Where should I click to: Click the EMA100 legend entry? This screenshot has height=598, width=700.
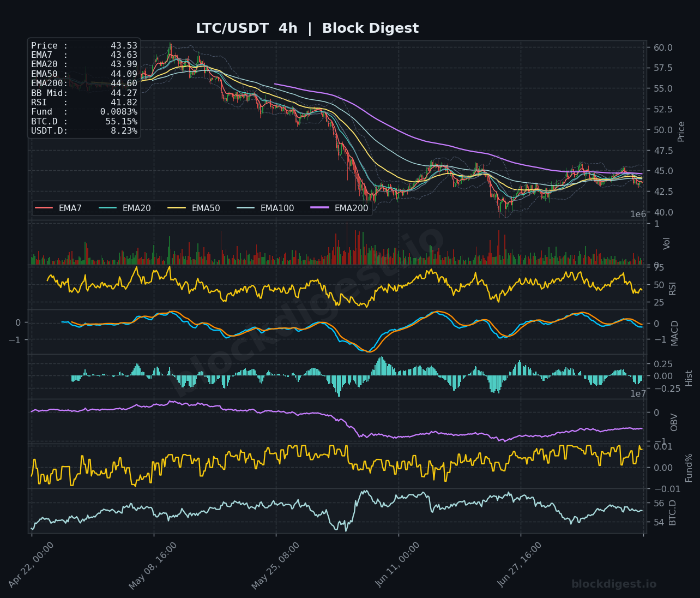tap(265, 208)
